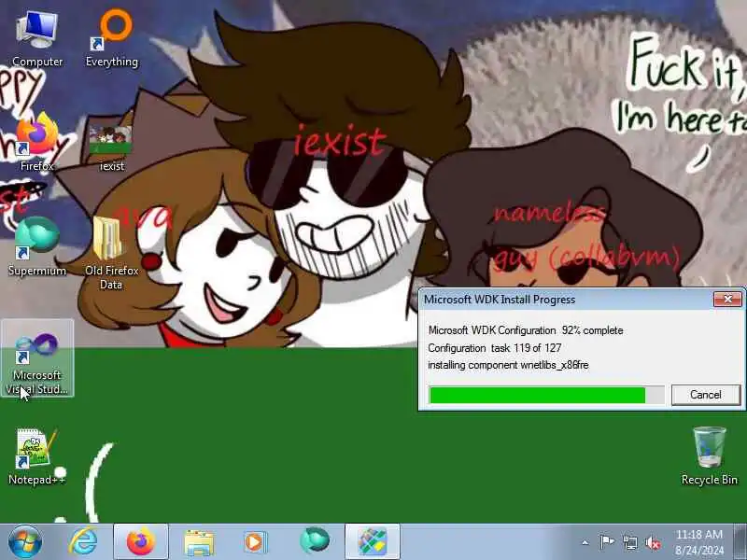The height and width of the screenshot is (560, 747).
Task: Open Windows Media Player taskbar icon
Action: tap(255, 542)
